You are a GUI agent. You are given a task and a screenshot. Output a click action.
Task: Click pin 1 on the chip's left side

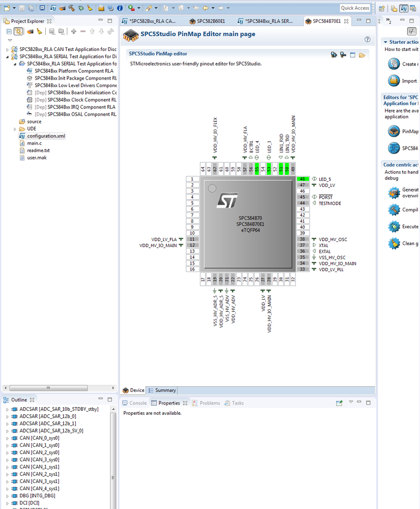click(192, 179)
